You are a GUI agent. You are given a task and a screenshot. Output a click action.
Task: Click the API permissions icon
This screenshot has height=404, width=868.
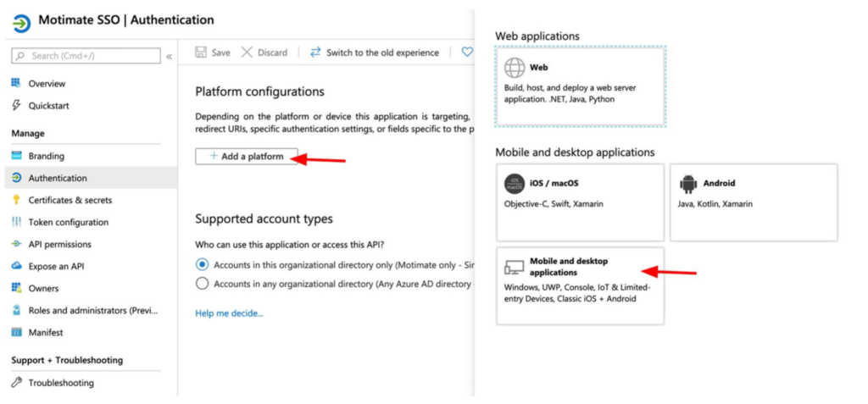[x=16, y=244]
